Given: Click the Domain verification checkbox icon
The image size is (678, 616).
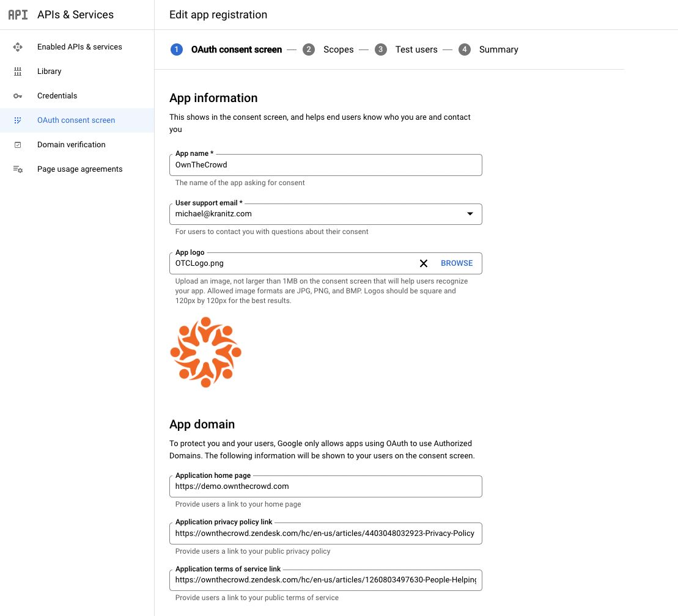Looking at the screenshot, I should click(x=18, y=145).
